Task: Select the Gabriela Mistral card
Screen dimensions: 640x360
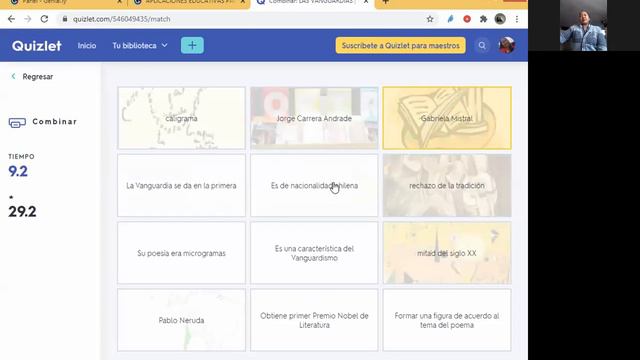Action: (447, 118)
